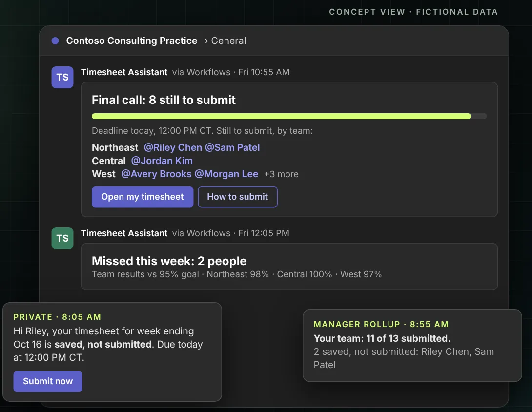This screenshot has width=532, height=412.
Task: Click the Team results vs 95% goal line
Action: (x=237, y=274)
